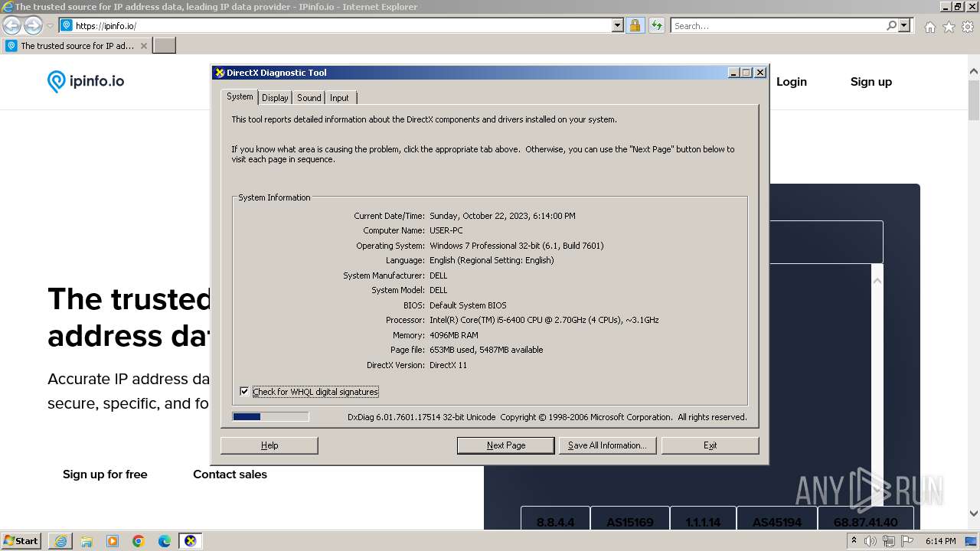
Task: Click the 6:14 PM taskbar clock
Action: tap(941, 541)
